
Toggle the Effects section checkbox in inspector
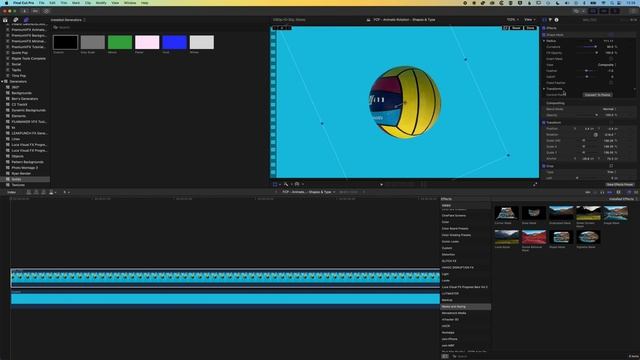(544, 28)
